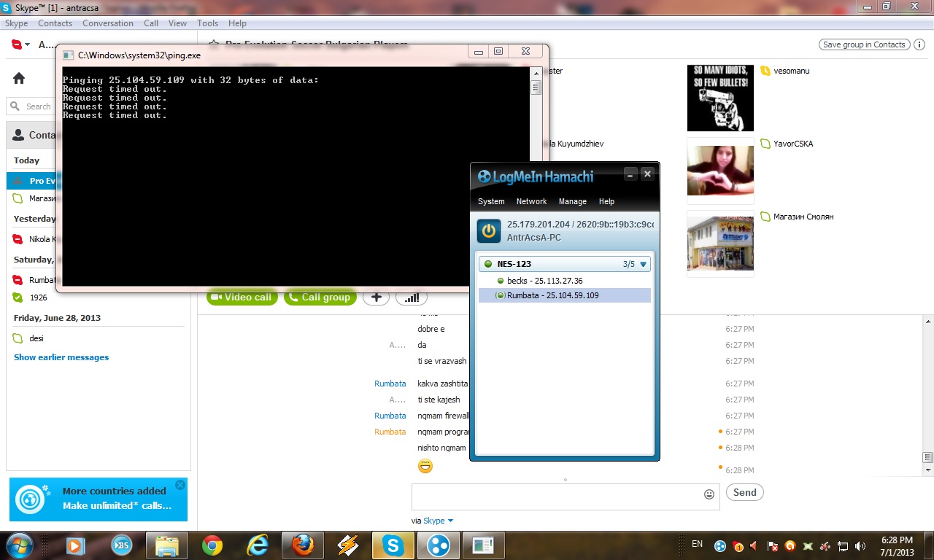Click the Hamachi power button icon
This screenshot has height=560, width=934.
489,231
